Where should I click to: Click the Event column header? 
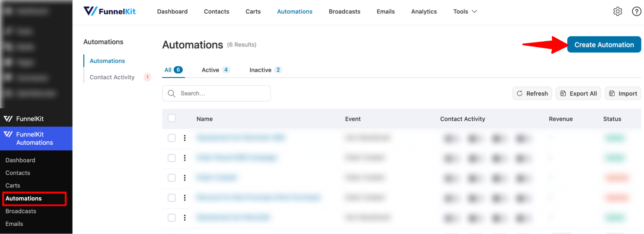click(353, 119)
